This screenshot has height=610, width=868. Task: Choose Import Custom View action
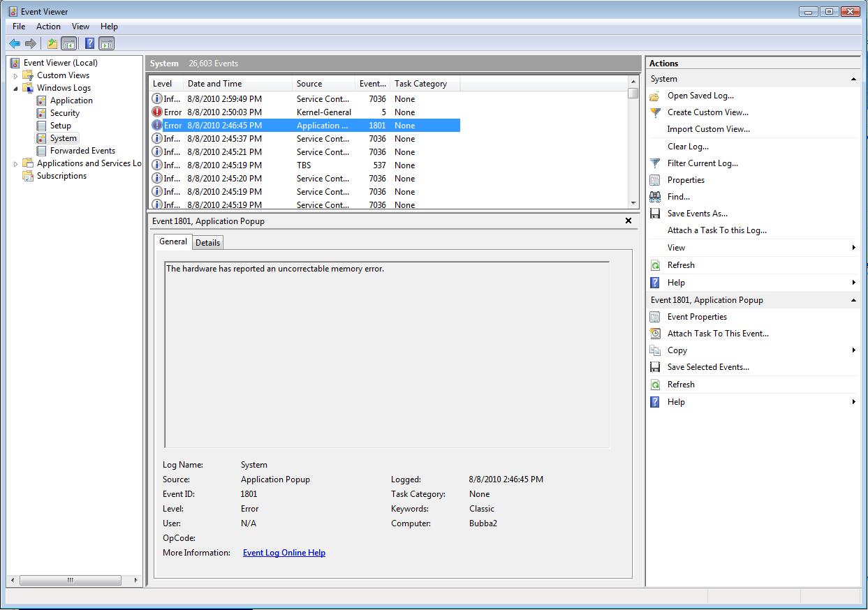coord(708,129)
